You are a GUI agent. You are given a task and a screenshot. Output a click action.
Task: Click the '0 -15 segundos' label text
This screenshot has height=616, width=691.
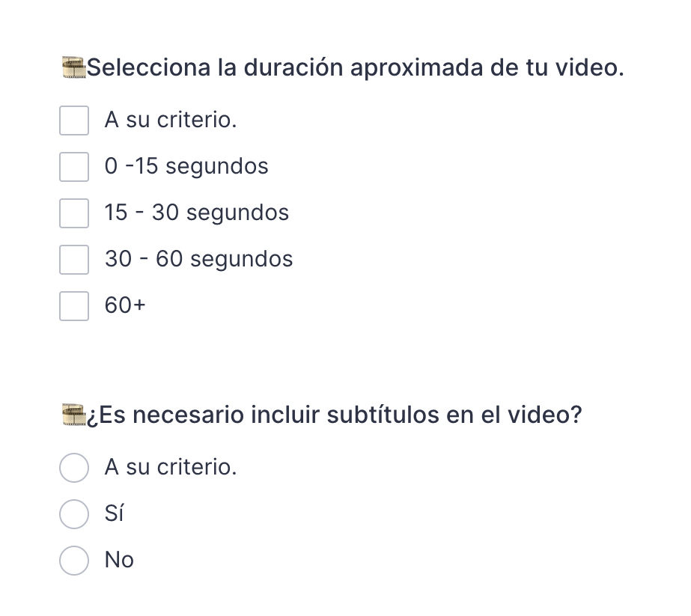186,166
